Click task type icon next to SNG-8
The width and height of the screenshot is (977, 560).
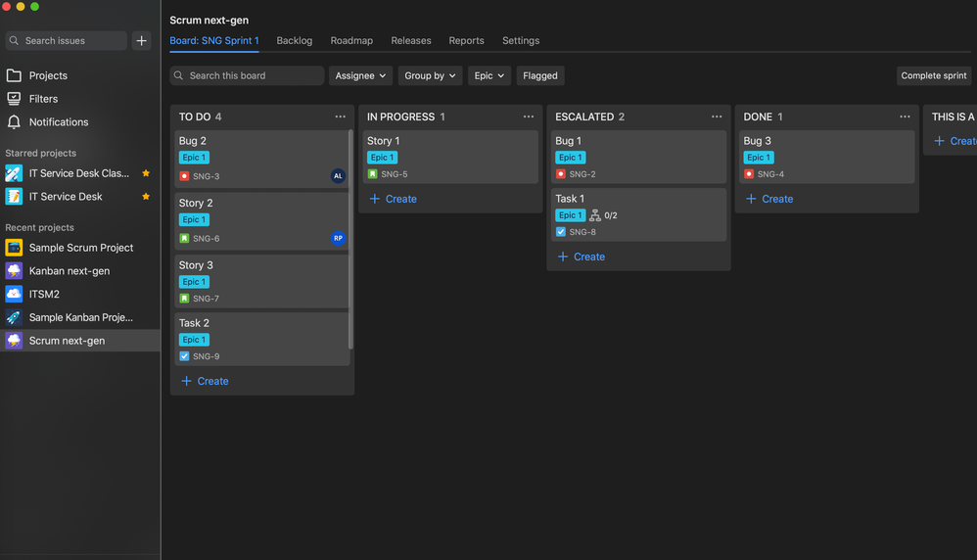tap(561, 232)
